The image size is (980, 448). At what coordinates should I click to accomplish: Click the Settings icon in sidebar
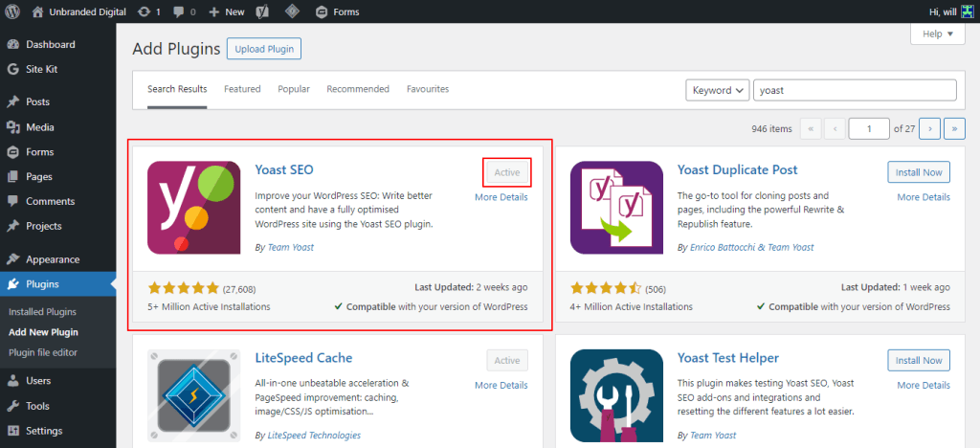13,431
